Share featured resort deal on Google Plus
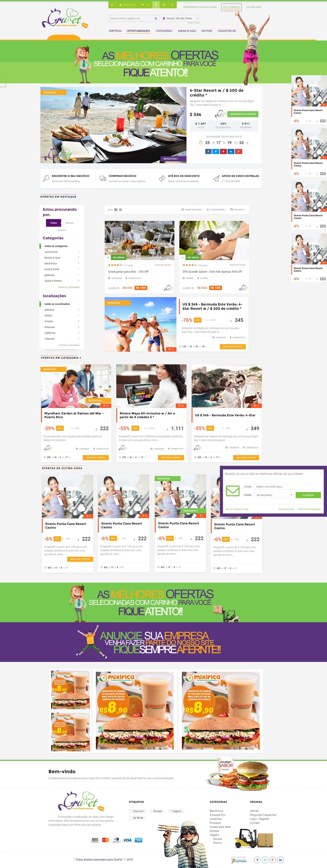This screenshot has height=868, width=327. tap(239, 151)
